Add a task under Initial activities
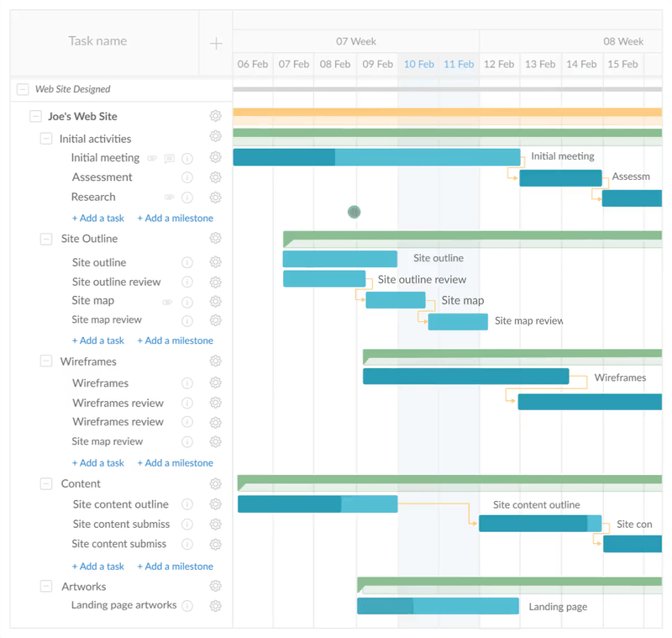Viewport: 672px width, 638px height. (98, 219)
